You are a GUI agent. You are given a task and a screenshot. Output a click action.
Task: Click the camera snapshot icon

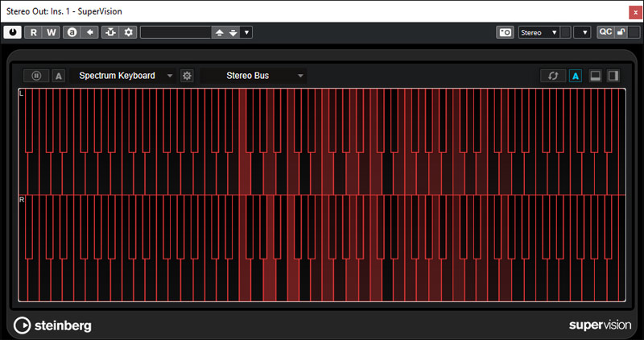505,32
